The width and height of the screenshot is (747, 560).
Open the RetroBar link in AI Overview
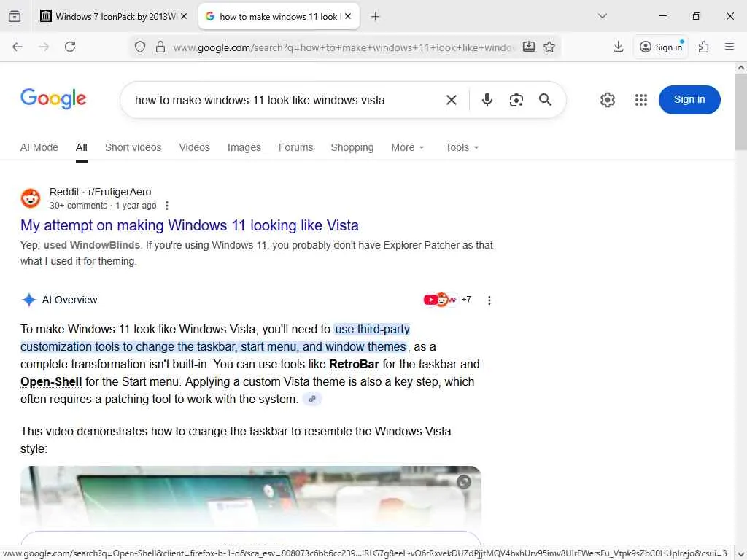pyautogui.click(x=354, y=365)
